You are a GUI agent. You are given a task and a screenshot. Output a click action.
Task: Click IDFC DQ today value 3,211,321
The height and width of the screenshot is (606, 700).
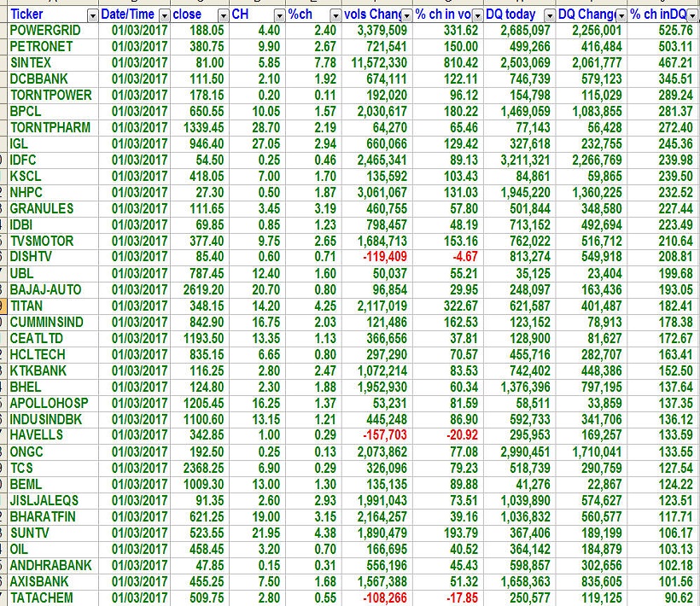(x=520, y=160)
